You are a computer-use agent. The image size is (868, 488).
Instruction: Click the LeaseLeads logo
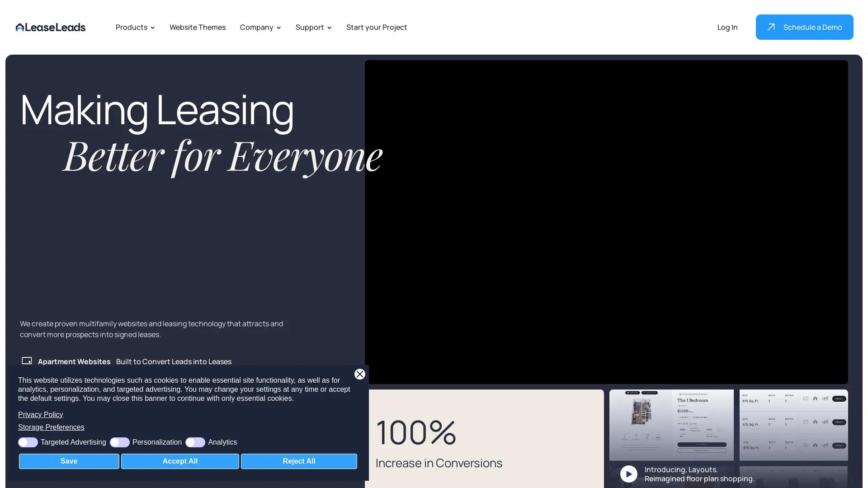[50, 27]
